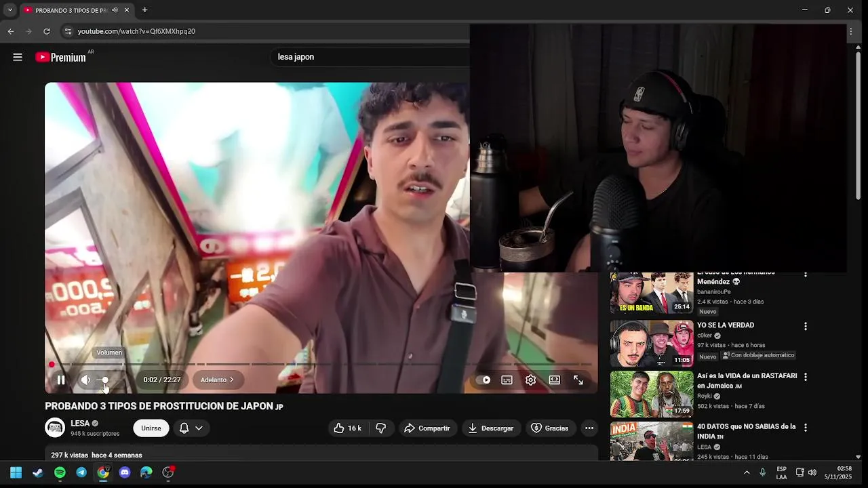Open Discord from the taskbar
Screen dimensions: 868x488
coord(125,472)
